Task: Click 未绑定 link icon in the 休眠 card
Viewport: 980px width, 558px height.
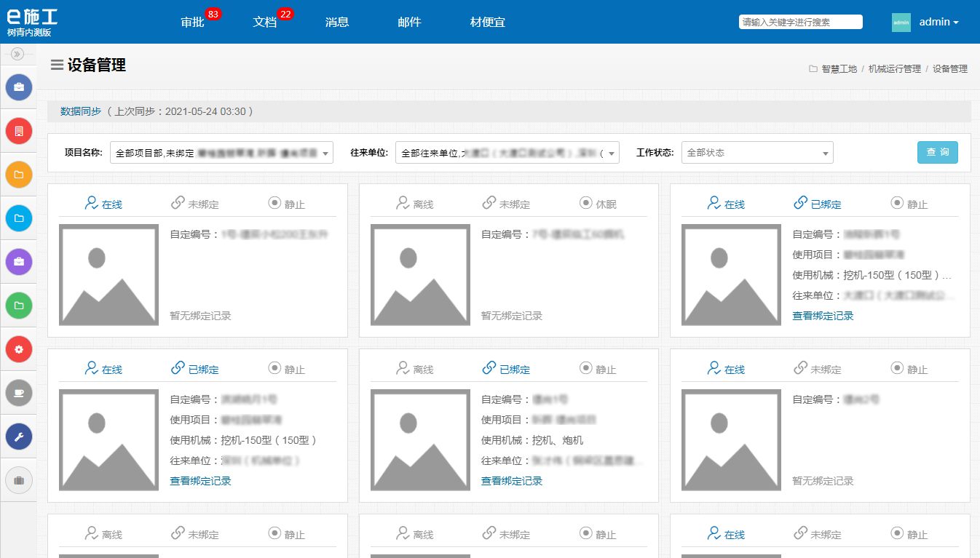Action: click(489, 203)
